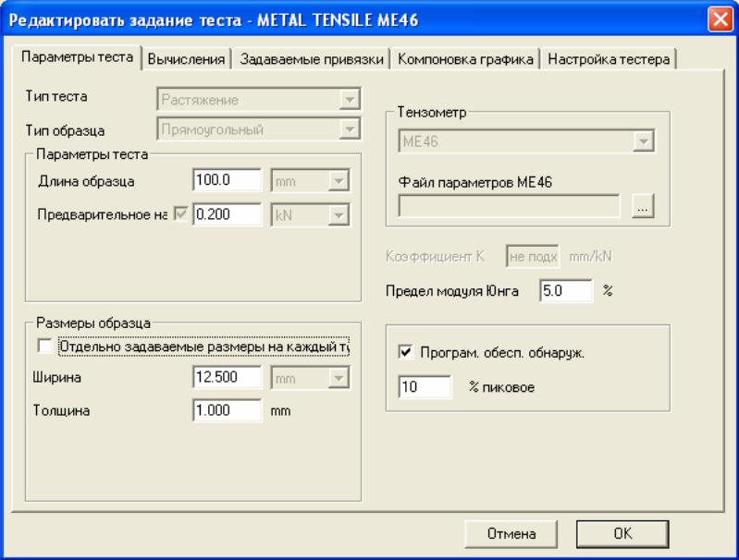
Task: Click the Ширина field 12.500
Action: click(227, 377)
